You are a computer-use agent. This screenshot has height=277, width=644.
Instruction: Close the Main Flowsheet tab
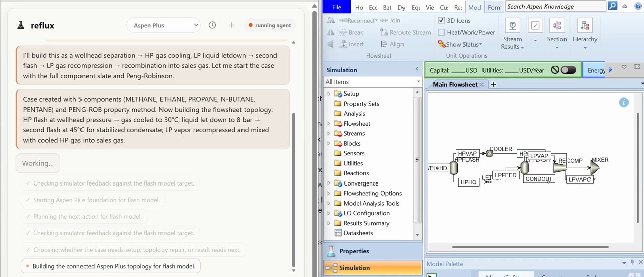[481, 85]
